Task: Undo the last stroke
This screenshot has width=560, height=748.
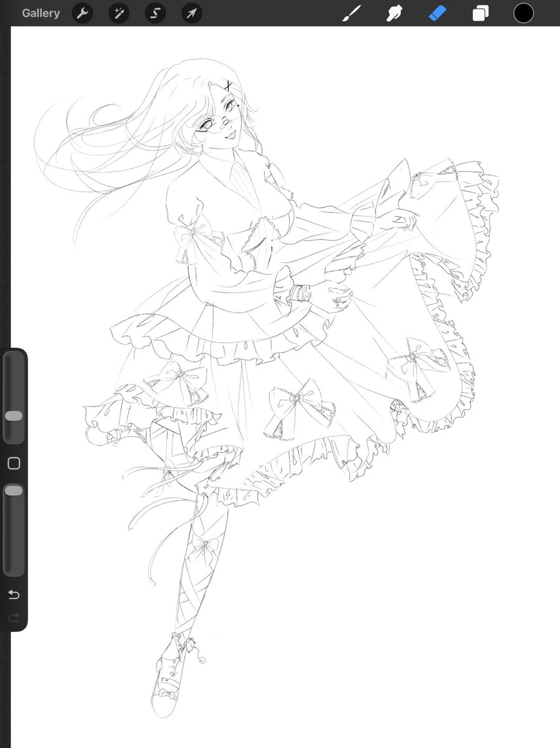Action: pyautogui.click(x=14, y=595)
